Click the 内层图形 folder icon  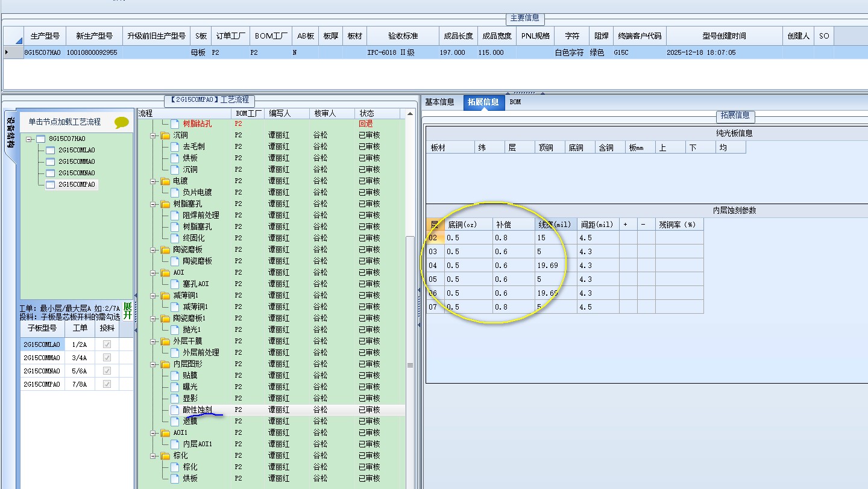tap(165, 364)
